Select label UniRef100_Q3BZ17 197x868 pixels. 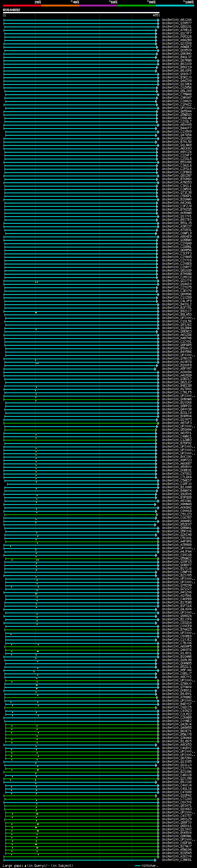click(176, 379)
